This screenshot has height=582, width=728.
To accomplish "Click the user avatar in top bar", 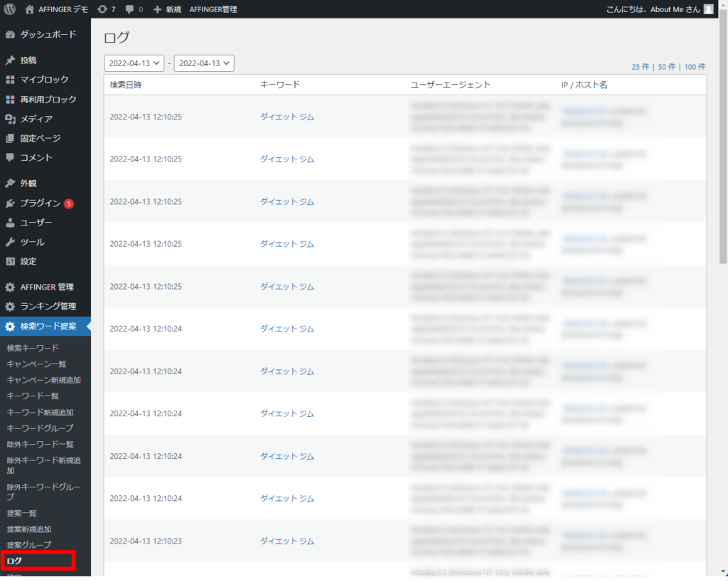I will click(x=708, y=9).
